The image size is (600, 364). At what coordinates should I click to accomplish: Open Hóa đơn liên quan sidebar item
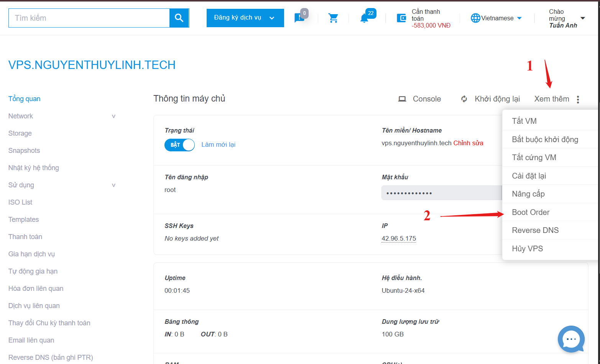click(36, 289)
